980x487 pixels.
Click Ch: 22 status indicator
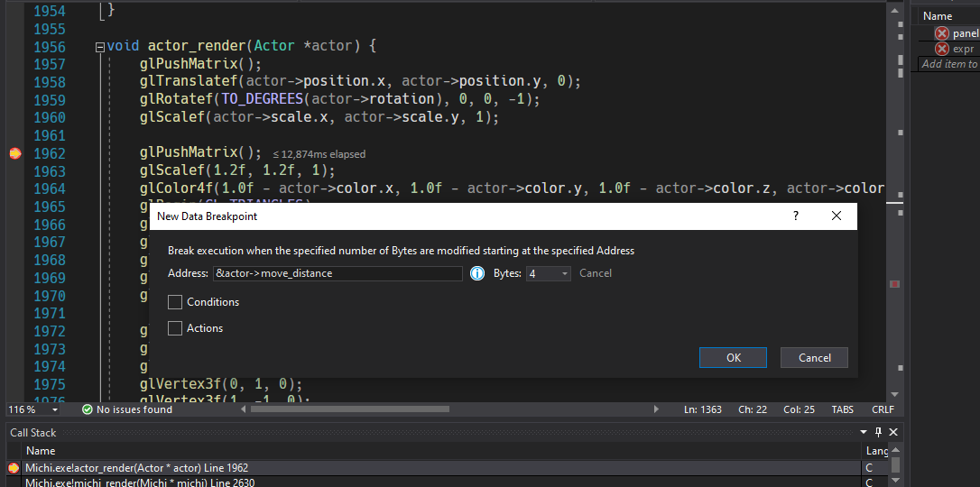point(753,409)
